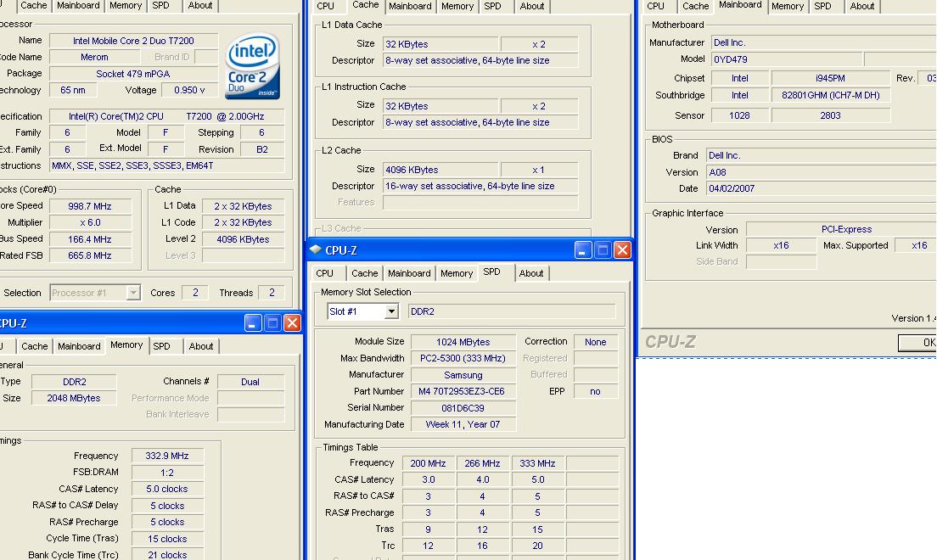Close the CPU-Z window showing Memory Slot Selection
This screenshot has height=560, width=937.
[622, 250]
